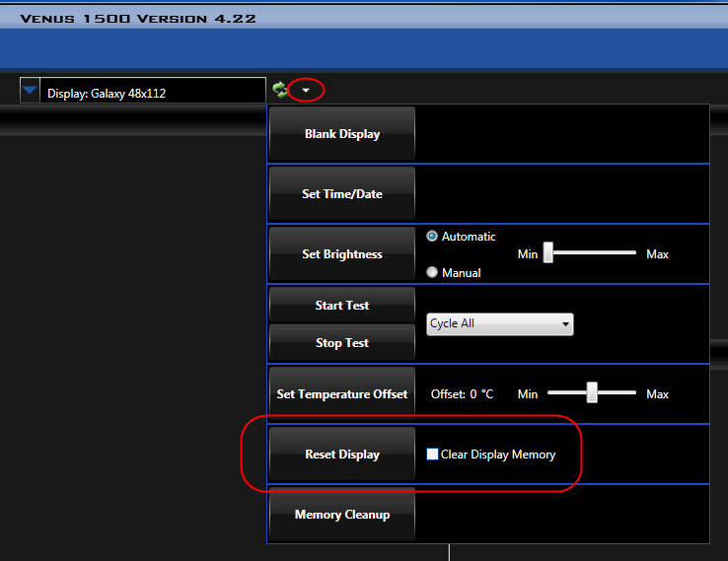728x561 pixels.
Task: Click the Set Time/Date button
Action: pos(341,194)
